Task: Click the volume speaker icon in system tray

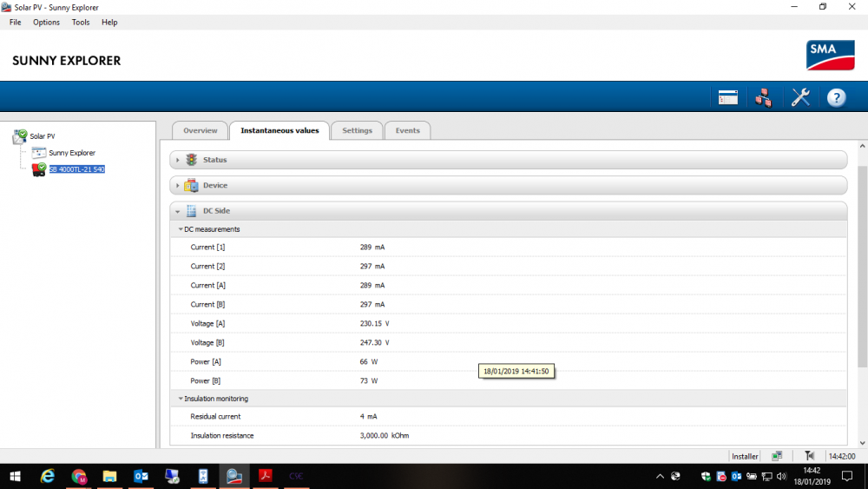Action: click(x=782, y=476)
